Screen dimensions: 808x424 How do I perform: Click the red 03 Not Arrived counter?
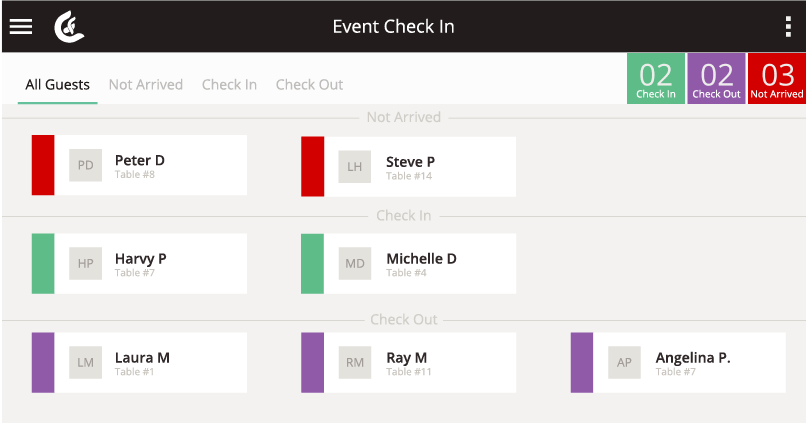[777, 79]
